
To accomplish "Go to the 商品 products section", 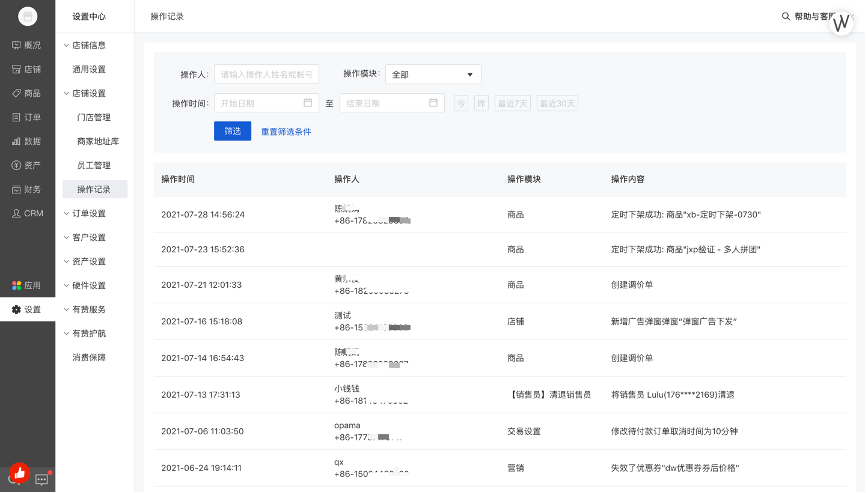I will pyautogui.click(x=27, y=93).
